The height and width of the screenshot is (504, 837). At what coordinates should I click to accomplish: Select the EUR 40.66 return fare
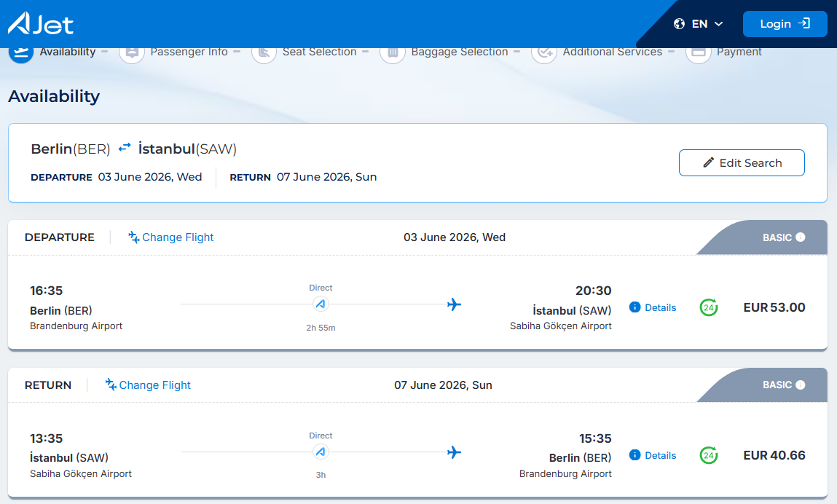tap(774, 455)
